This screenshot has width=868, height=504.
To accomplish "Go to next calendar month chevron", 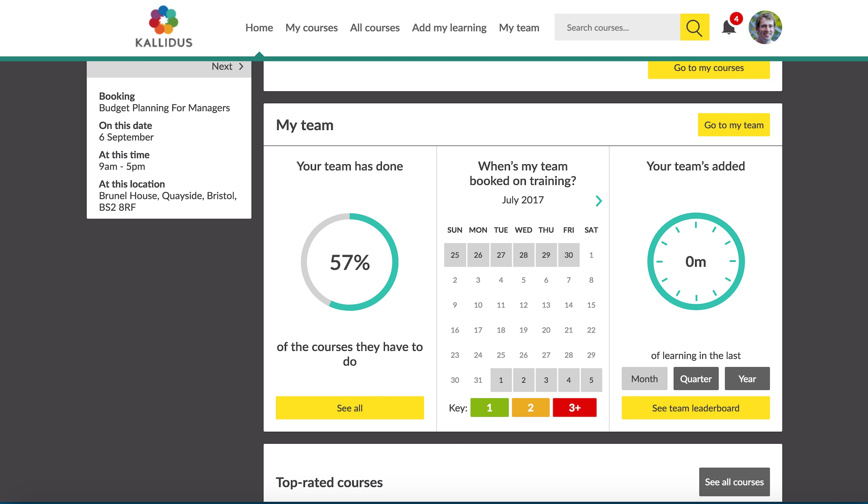I will (598, 201).
